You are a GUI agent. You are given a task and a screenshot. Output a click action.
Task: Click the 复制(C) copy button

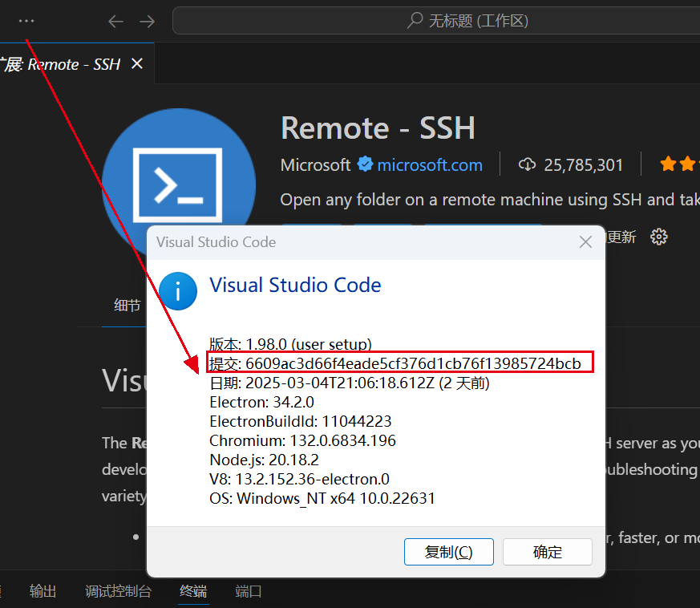(x=449, y=552)
